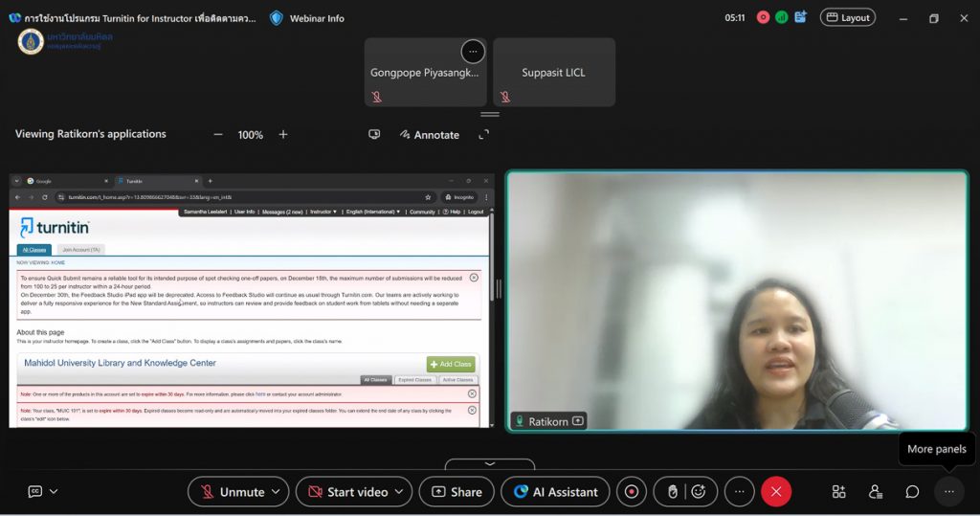Open the reactions emoji picker
Image resolution: width=980 pixels, height=516 pixels.
tap(699, 492)
